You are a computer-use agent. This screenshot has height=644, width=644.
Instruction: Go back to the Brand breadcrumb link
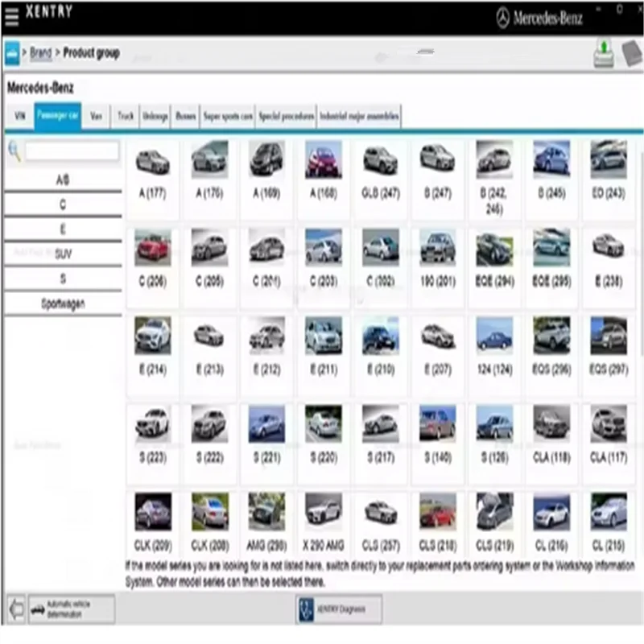point(41,53)
